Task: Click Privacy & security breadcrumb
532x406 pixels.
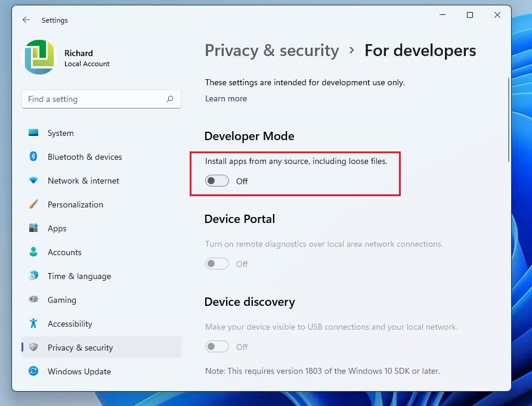Action: pos(272,51)
